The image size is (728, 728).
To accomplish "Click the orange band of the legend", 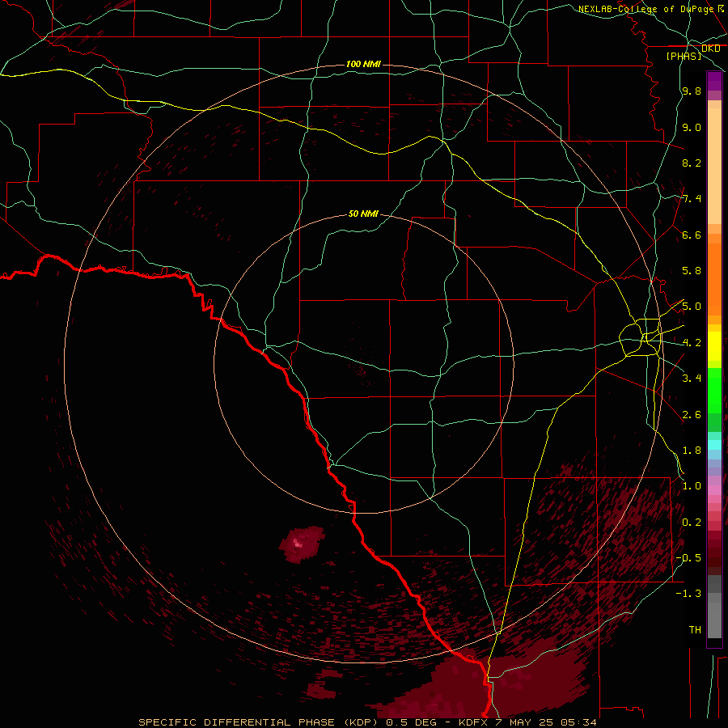I will (714, 280).
